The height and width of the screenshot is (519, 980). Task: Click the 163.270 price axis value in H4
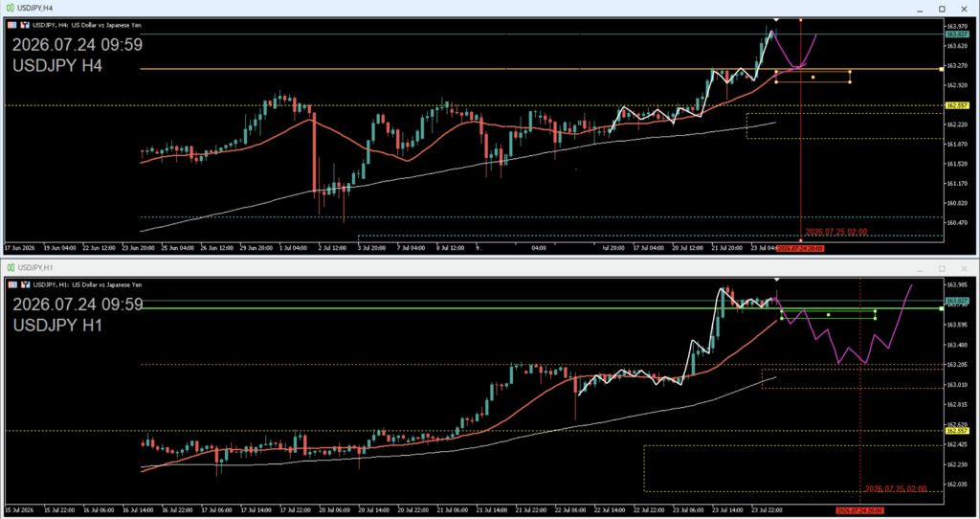[956, 65]
